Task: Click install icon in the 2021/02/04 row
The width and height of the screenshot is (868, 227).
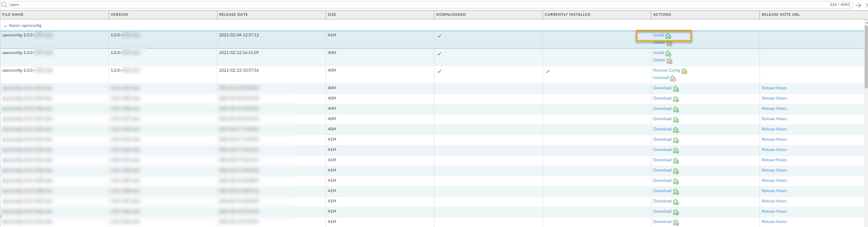Action: pyautogui.click(x=668, y=36)
